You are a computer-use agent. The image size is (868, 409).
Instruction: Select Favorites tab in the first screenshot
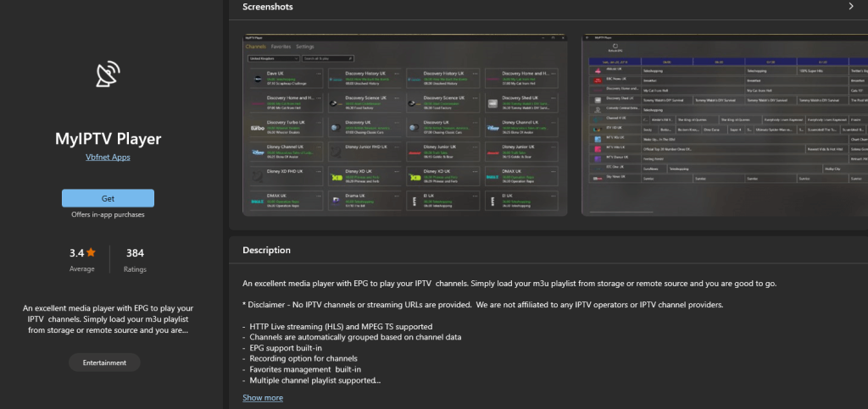(281, 47)
